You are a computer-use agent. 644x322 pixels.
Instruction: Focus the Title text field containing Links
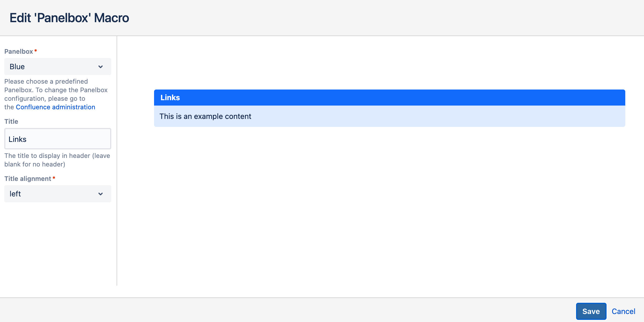coord(57,139)
